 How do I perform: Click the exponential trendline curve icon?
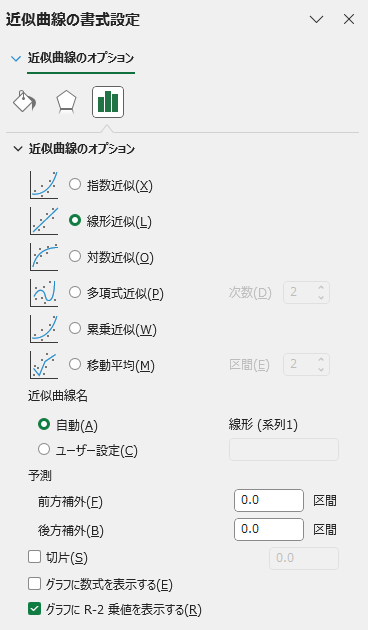(44, 185)
